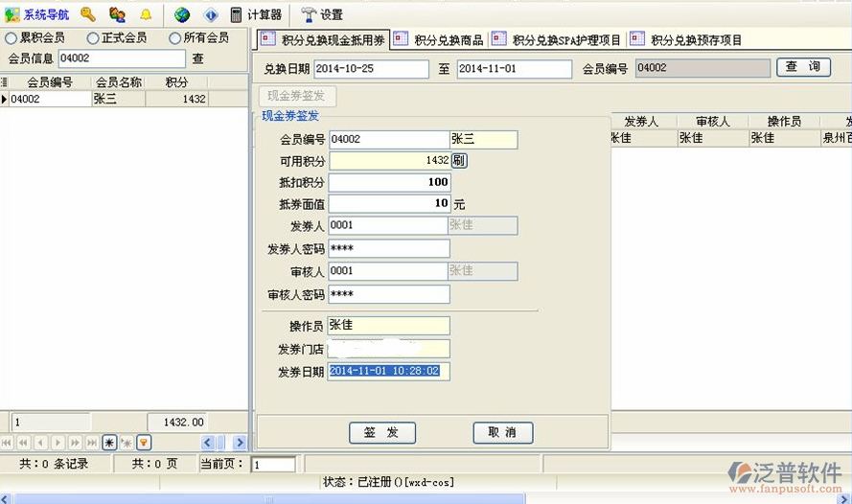This screenshot has width=852, height=504.
Task: Open 设置 settings with hammer icon
Action: (322, 14)
